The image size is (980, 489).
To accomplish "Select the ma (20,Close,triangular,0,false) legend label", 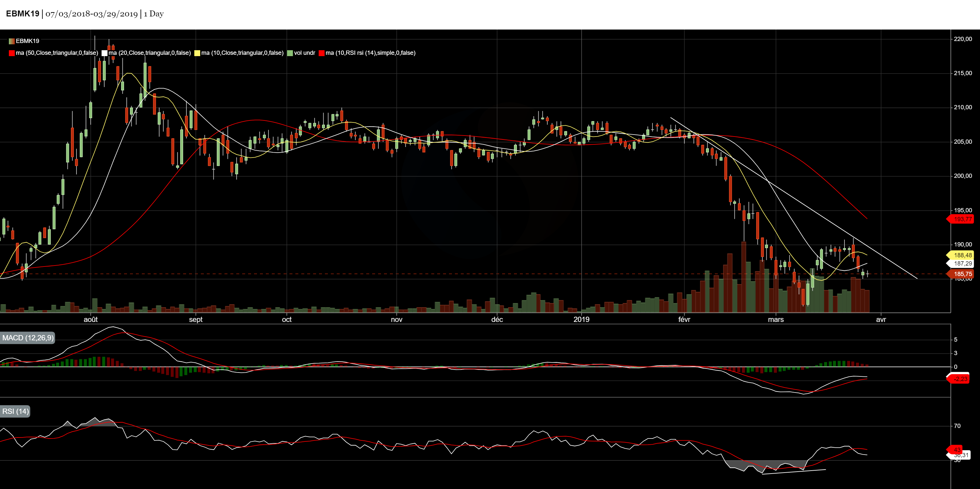I will (150, 53).
